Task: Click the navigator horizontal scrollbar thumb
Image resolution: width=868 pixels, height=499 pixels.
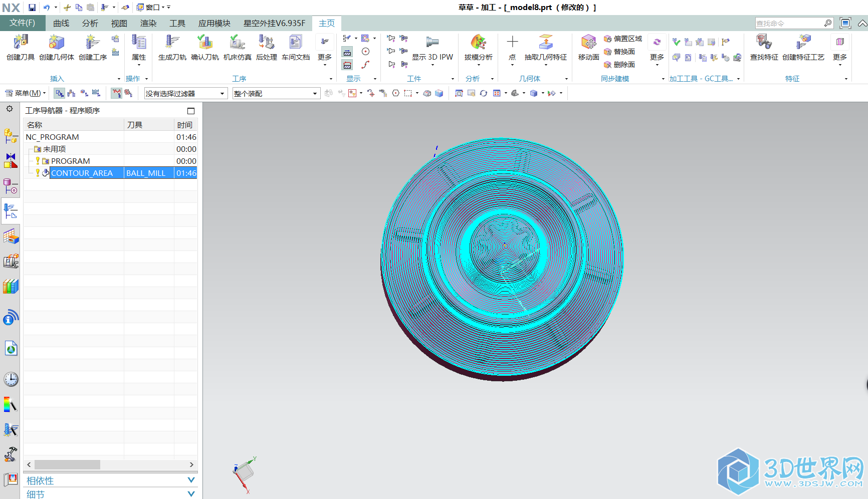Action: tap(68, 464)
